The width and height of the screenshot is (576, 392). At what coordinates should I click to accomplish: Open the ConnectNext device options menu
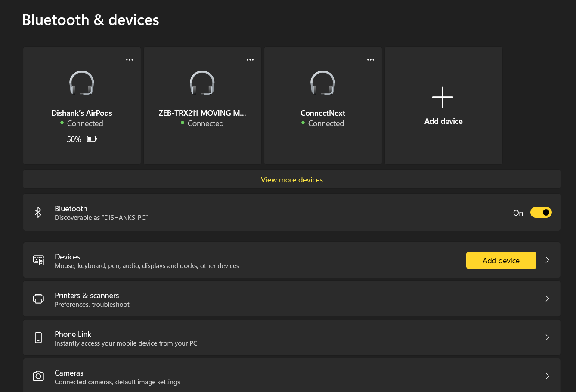[x=371, y=59]
